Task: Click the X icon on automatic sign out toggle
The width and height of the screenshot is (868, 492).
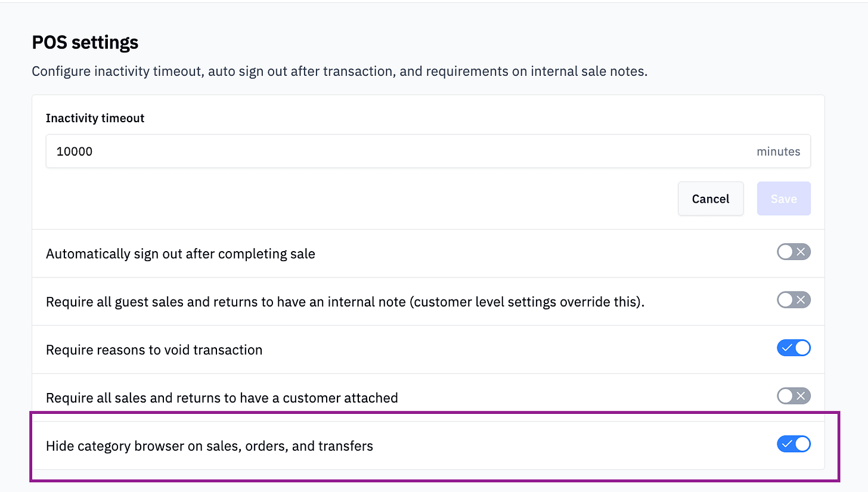Action: tap(801, 252)
